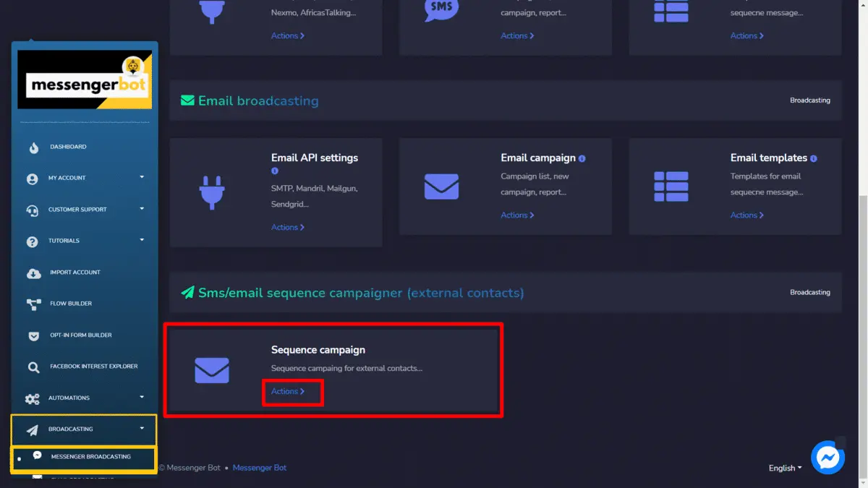Click Opt-in Form Builder icon
The width and height of the screenshot is (868, 488).
coord(33,336)
